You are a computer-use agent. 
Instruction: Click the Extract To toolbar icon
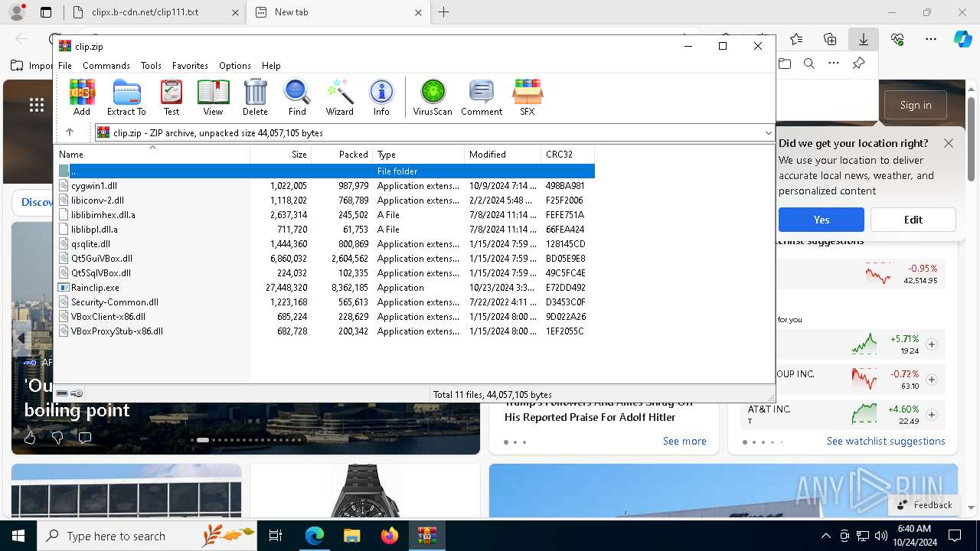(x=126, y=97)
